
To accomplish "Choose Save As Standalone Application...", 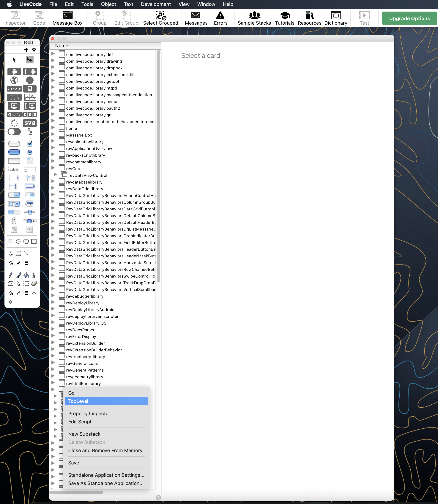I will (106, 483).
